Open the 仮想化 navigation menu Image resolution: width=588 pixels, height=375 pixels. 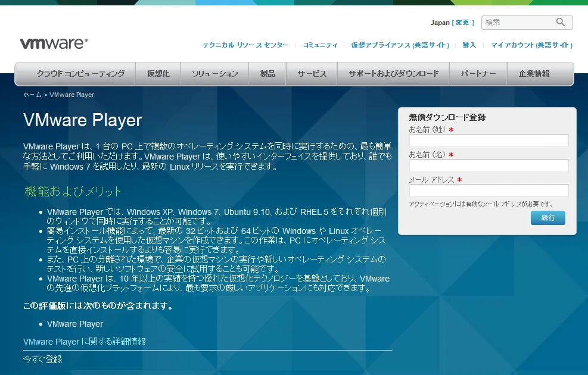tap(157, 74)
